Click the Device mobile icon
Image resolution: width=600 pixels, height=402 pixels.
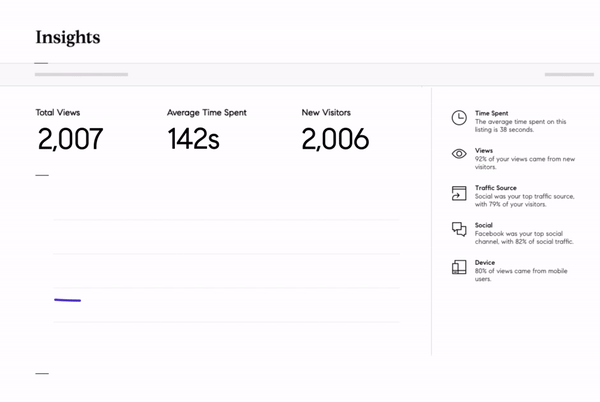[459, 267]
